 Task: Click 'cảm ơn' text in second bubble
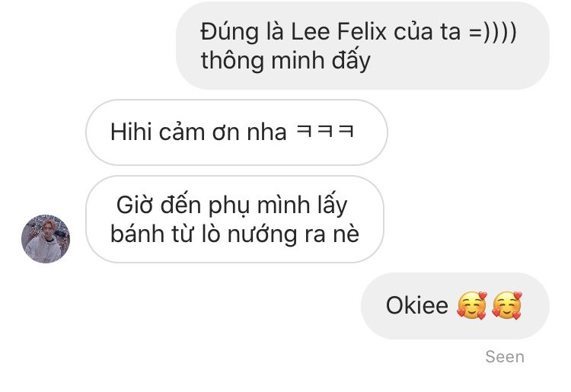(x=199, y=132)
